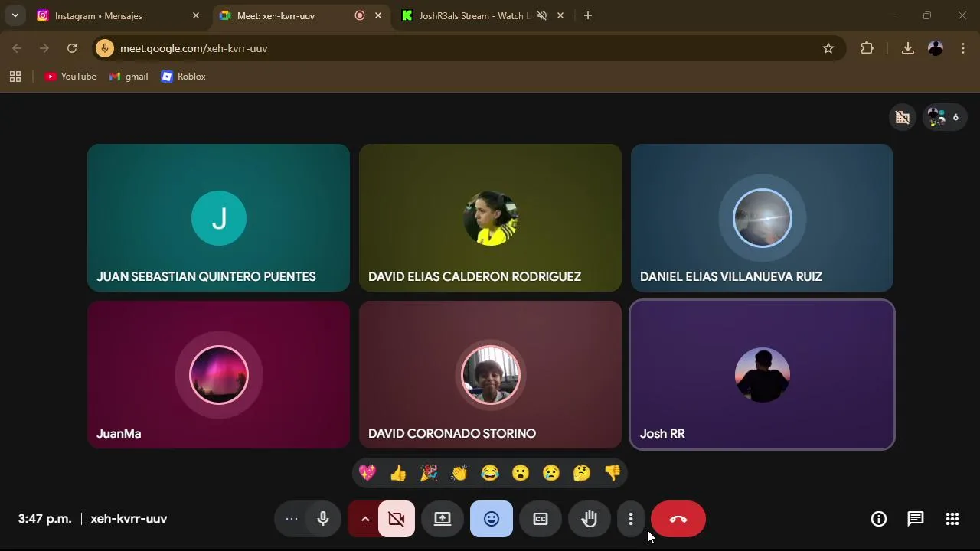Send sparkling heart reaction

[367, 473]
